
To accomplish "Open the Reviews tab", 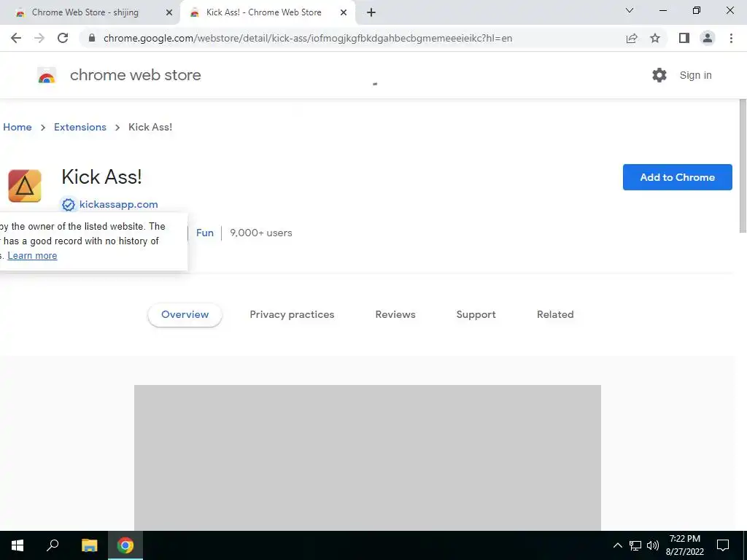I will tap(395, 314).
